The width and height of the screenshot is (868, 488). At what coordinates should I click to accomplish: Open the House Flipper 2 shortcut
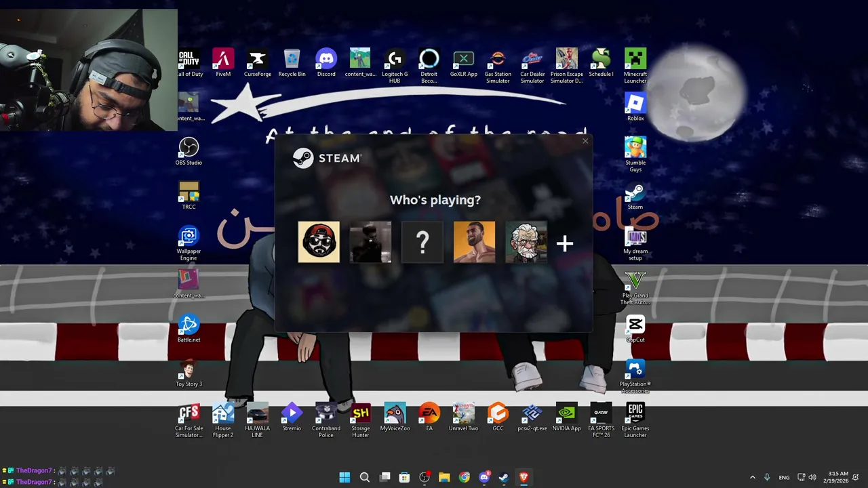tap(223, 420)
